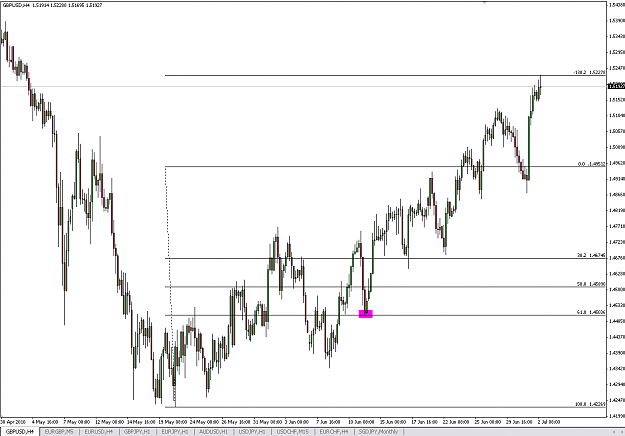Select the -38.2 Fibonacci level label
The width and height of the screenshot is (625, 436).
[x=590, y=73]
